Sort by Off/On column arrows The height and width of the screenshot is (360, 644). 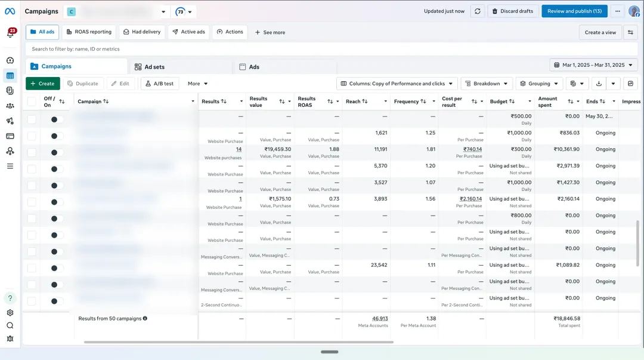(x=62, y=101)
